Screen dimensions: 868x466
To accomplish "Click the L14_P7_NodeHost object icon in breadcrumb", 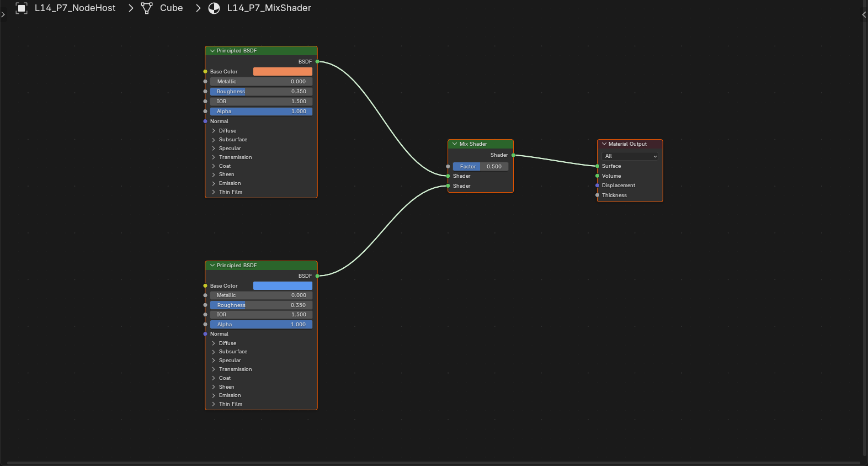I will pyautogui.click(x=22, y=8).
